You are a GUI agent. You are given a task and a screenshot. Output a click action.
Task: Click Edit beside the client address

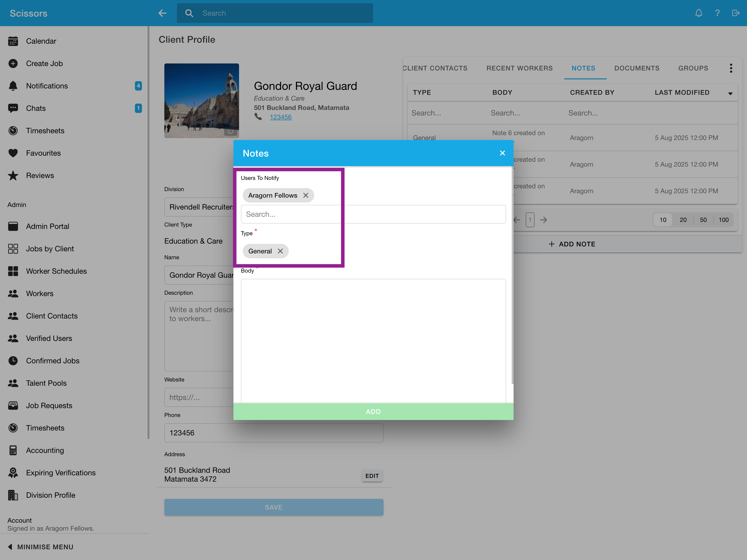[372, 476]
